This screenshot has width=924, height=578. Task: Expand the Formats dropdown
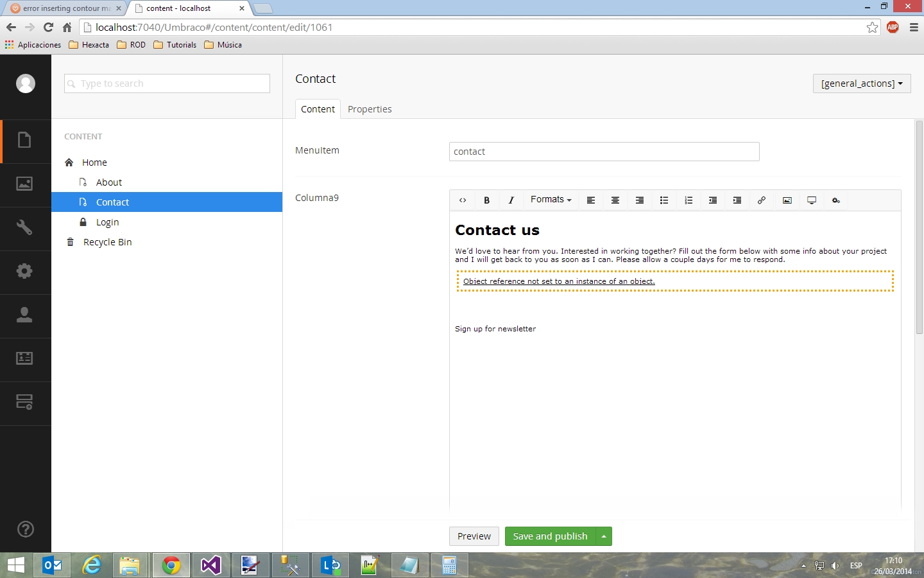point(551,200)
